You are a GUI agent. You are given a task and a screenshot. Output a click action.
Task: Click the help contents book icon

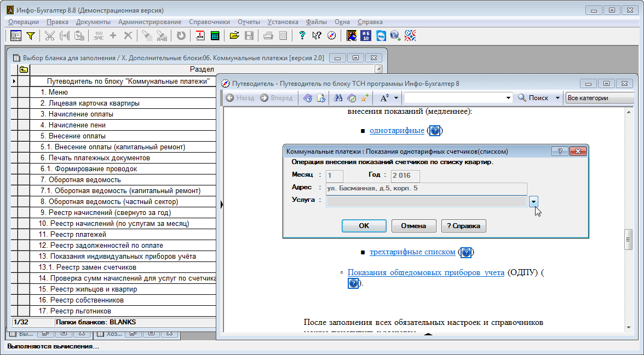[308, 98]
